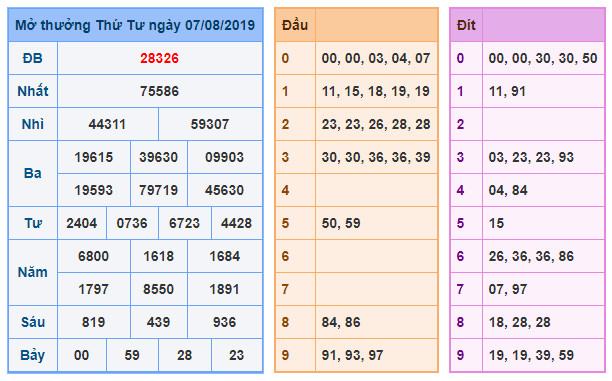Click fourth prize number 4428
This screenshot has height=381, width=612.
(x=237, y=223)
